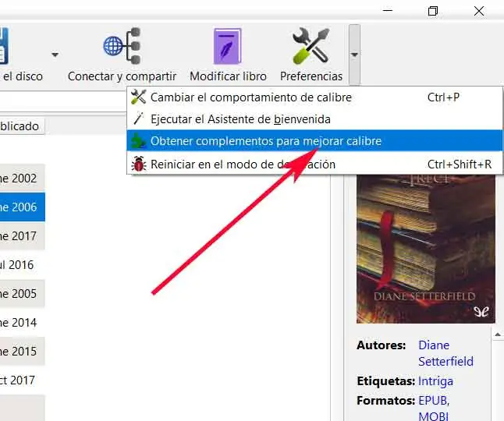Click the save-to-disk floppy icon
The width and height of the screenshot is (504, 421).
(4, 46)
